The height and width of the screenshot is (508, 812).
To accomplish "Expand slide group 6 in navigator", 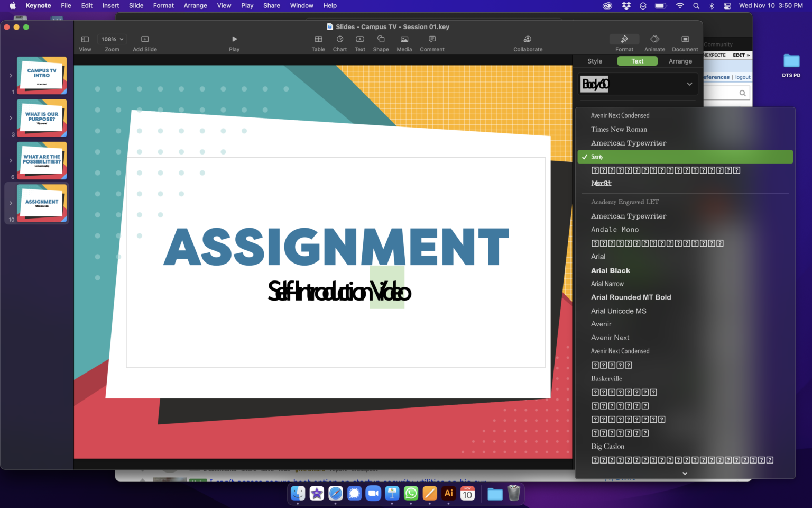I will 11,160.
